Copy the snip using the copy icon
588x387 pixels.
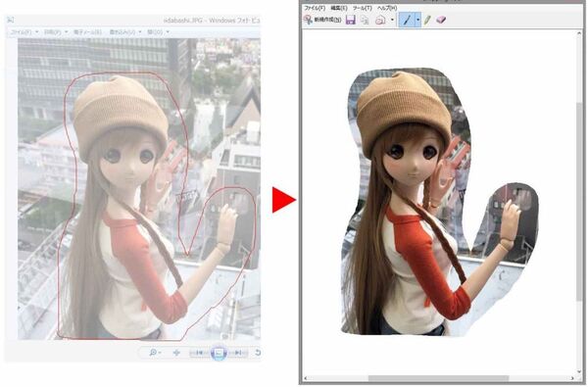(x=365, y=20)
